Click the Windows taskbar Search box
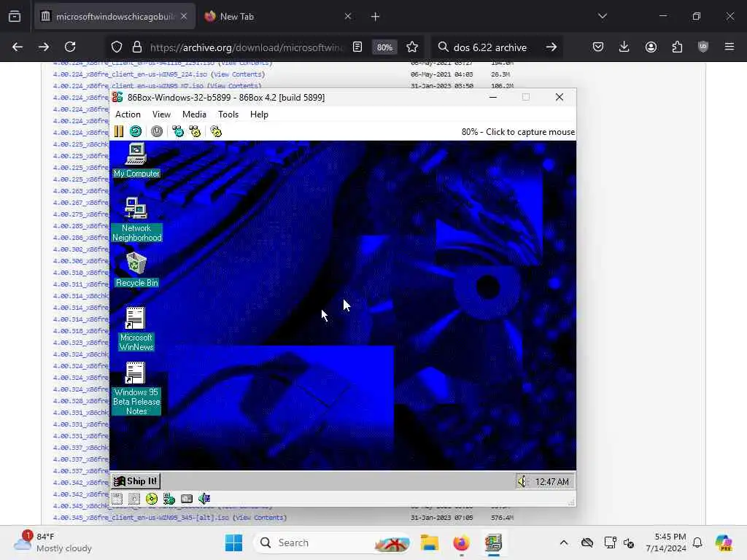Screen dimensions: 747x560 pos(332,542)
